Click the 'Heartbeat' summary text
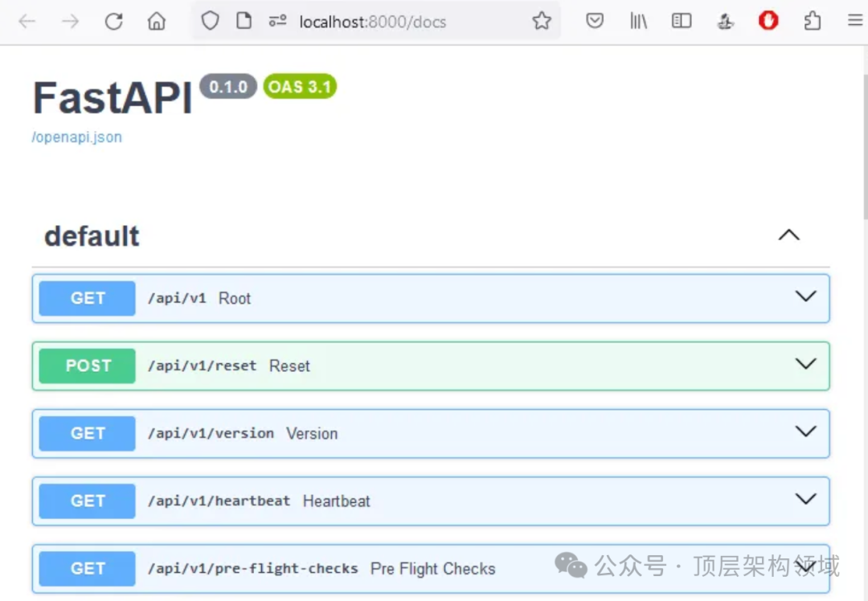The image size is (868, 601). click(x=337, y=501)
